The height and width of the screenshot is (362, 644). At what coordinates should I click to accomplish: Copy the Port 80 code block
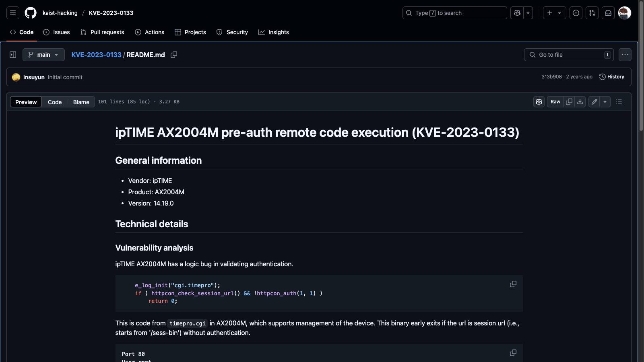[x=513, y=353]
